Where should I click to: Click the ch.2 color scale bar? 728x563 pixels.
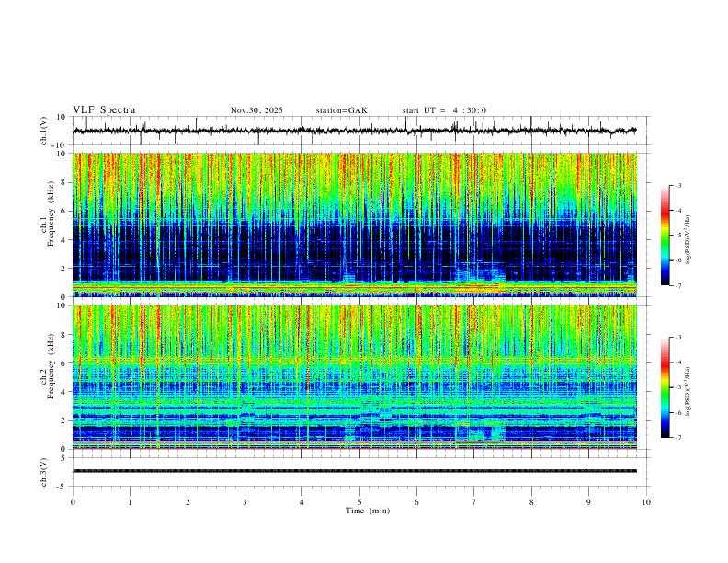pos(665,387)
